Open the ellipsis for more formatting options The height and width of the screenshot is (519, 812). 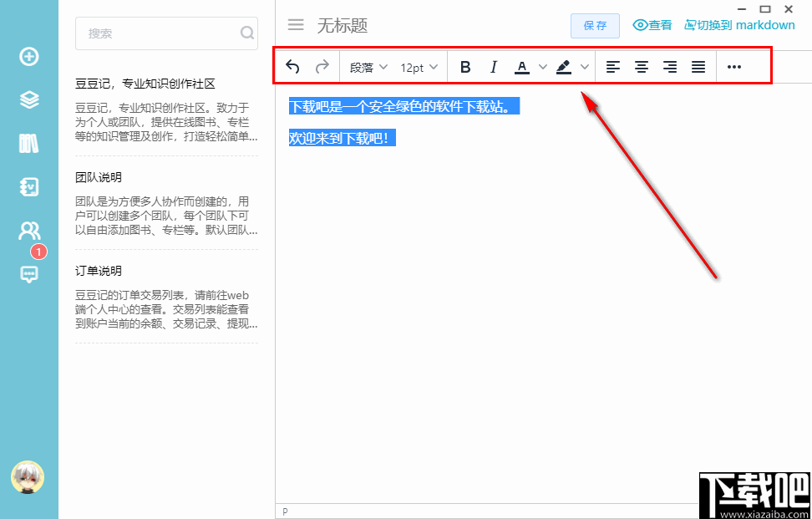click(x=733, y=67)
